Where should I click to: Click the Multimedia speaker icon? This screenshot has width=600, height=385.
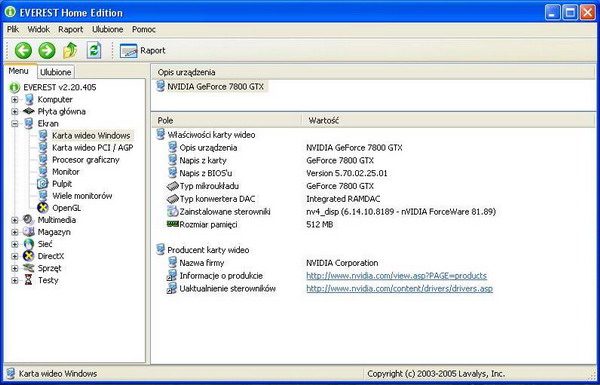29,220
